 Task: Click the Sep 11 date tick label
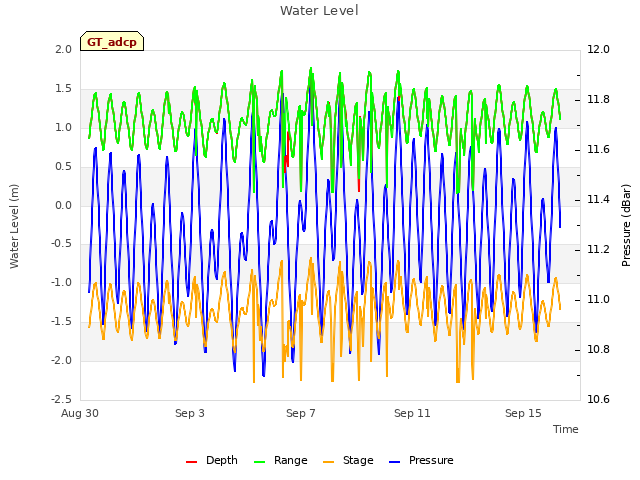coord(412,413)
